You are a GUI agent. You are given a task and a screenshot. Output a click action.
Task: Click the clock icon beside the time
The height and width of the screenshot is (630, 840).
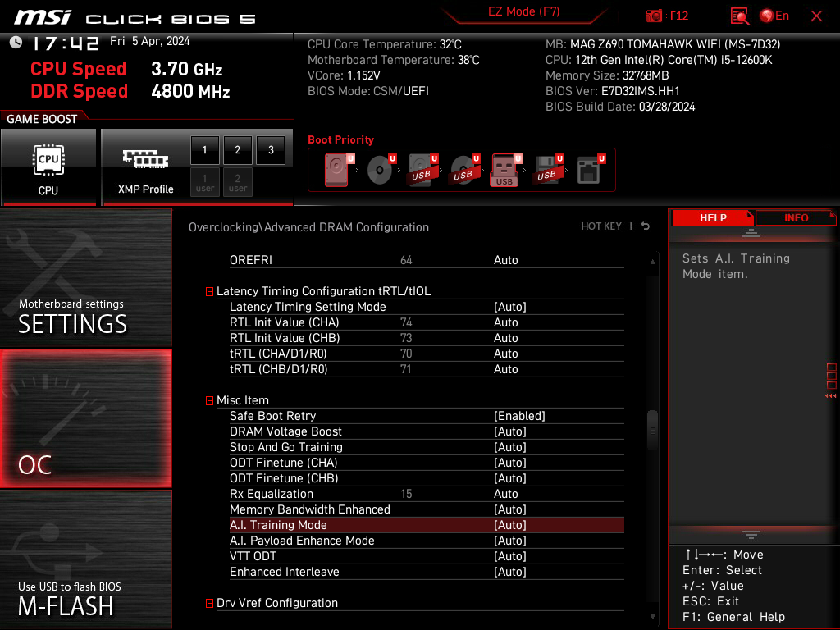click(16, 43)
